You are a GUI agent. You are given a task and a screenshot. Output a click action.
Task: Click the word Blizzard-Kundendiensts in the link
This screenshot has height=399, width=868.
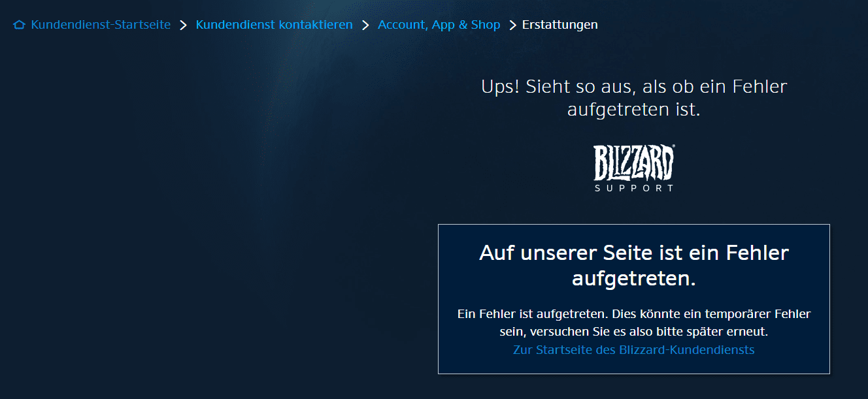pos(684,350)
